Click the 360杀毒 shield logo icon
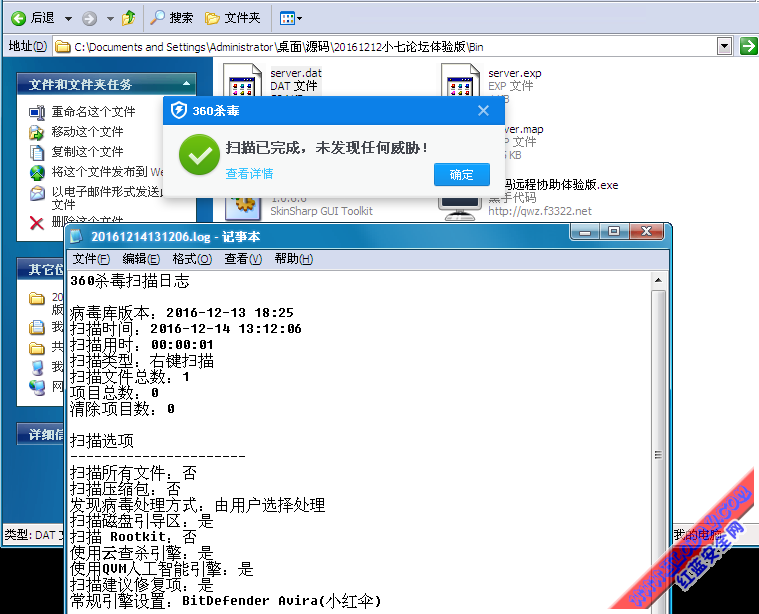This screenshot has width=759, height=614. coord(179,110)
